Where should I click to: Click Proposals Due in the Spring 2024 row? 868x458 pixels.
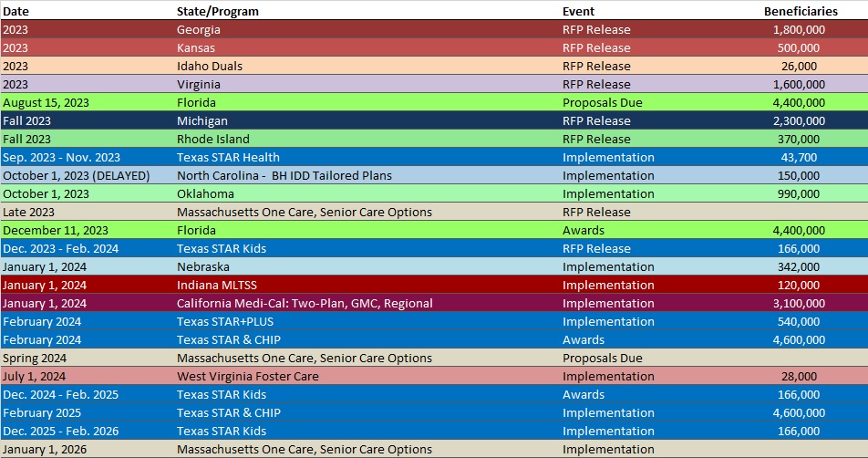pos(603,359)
